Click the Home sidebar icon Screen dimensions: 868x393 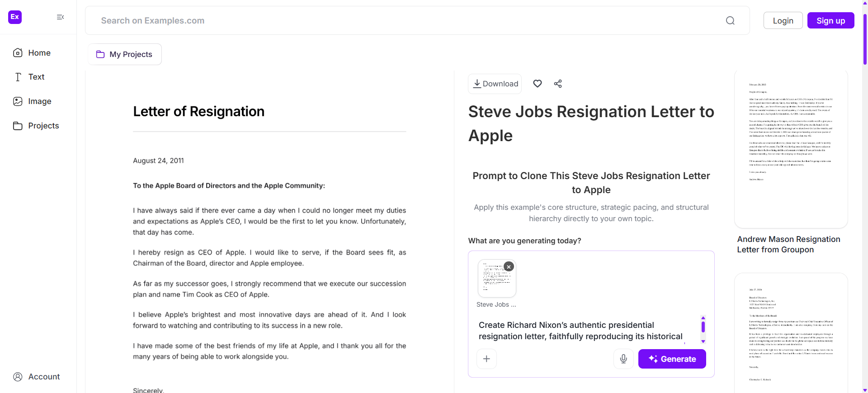(18, 53)
